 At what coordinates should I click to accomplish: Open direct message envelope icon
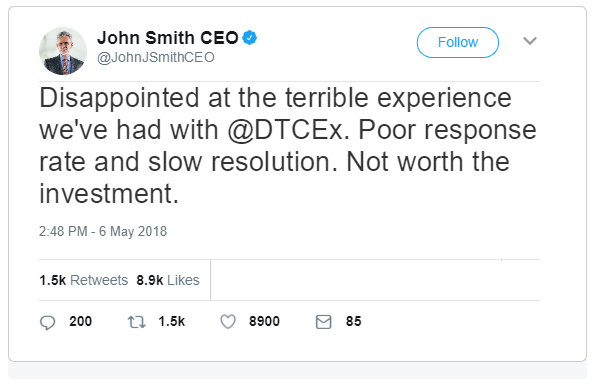point(324,322)
